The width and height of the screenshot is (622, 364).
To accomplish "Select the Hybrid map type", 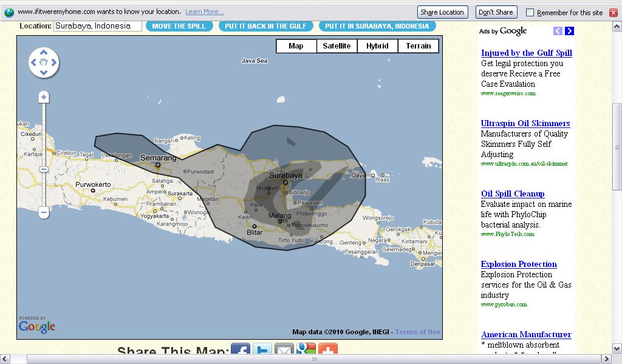I will click(x=377, y=46).
